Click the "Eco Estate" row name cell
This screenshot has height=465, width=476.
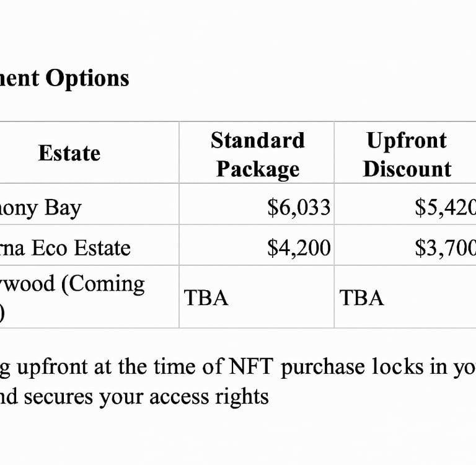68,248
